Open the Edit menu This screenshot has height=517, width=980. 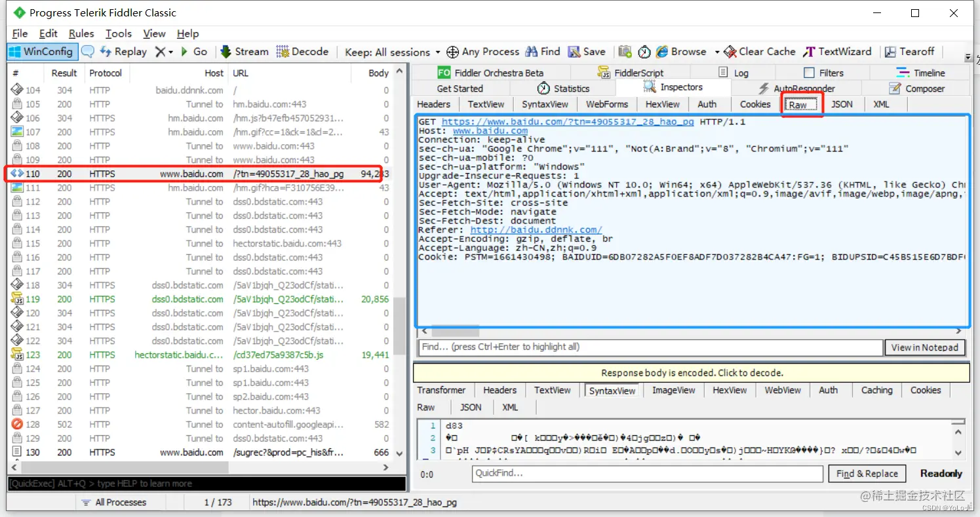tap(49, 33)
